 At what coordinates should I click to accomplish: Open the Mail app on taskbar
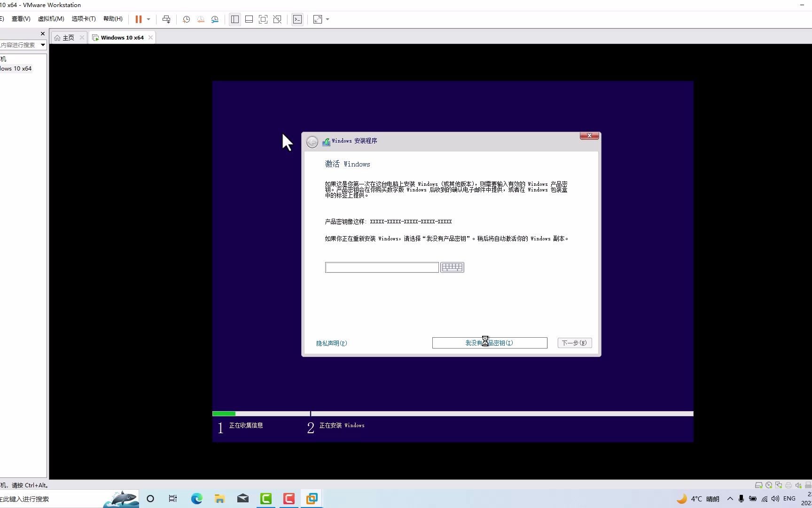(x=243, y=499)
